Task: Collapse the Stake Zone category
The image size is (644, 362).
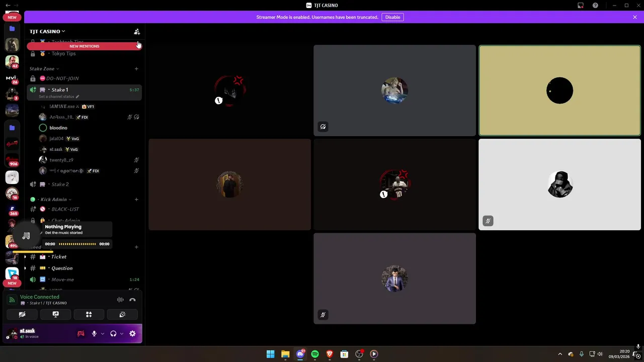Action: pos(44,68)
